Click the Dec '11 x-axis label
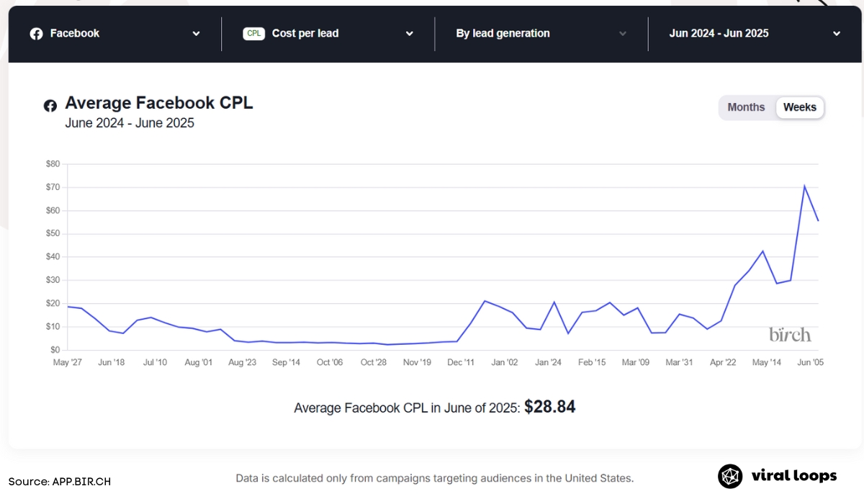This screenshot has height=504, width=864. 461,362
